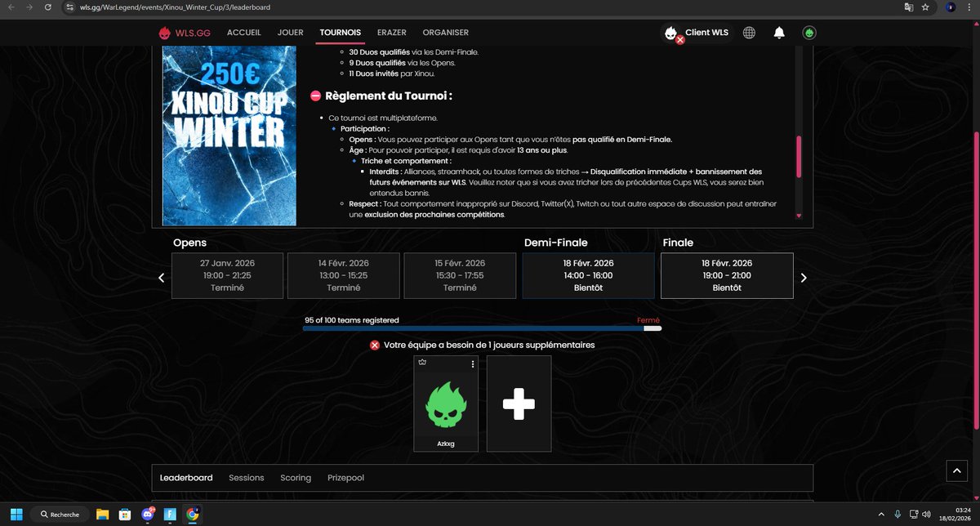Select the Finale 19:00 - 21:00 session

click(x=727, y=276)
